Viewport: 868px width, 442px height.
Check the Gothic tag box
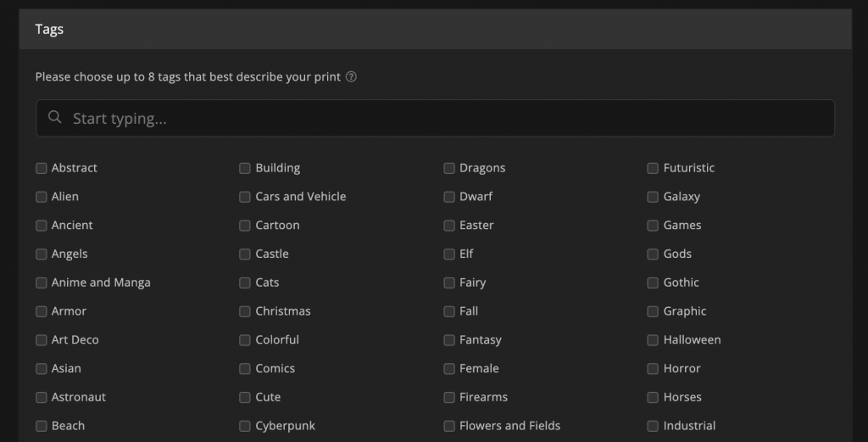pyautogui.click(x=653, y=283)
